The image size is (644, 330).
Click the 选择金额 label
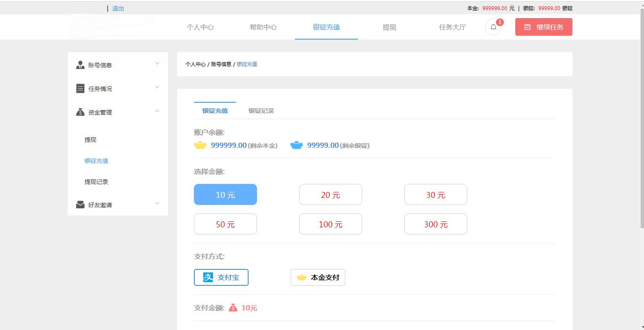[x=209, y=172]
